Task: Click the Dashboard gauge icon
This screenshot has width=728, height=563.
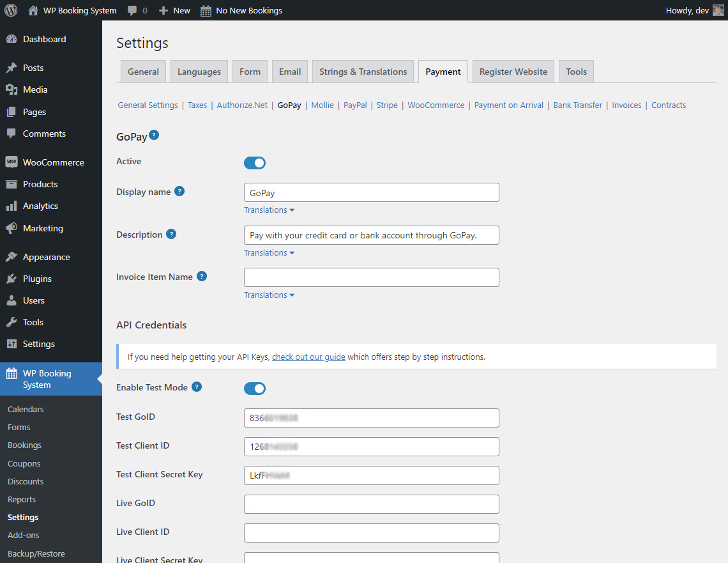Action: coord(11,40)
